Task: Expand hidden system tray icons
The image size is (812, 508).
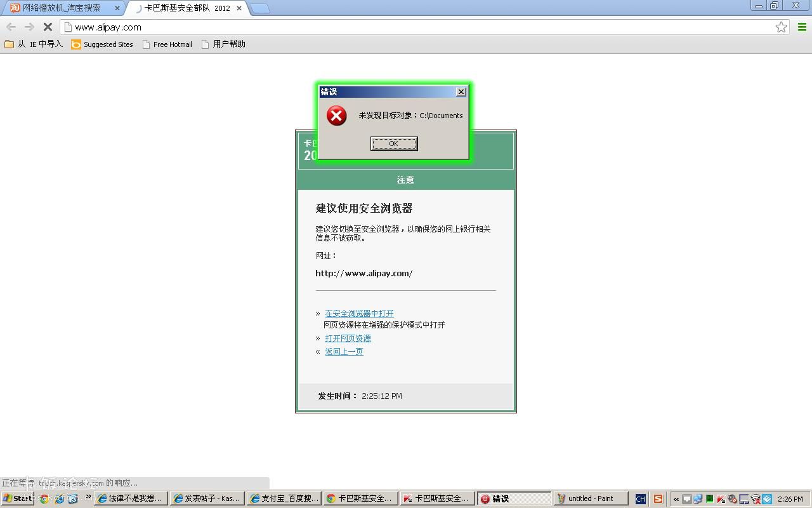Action: [x=676, y=499]
